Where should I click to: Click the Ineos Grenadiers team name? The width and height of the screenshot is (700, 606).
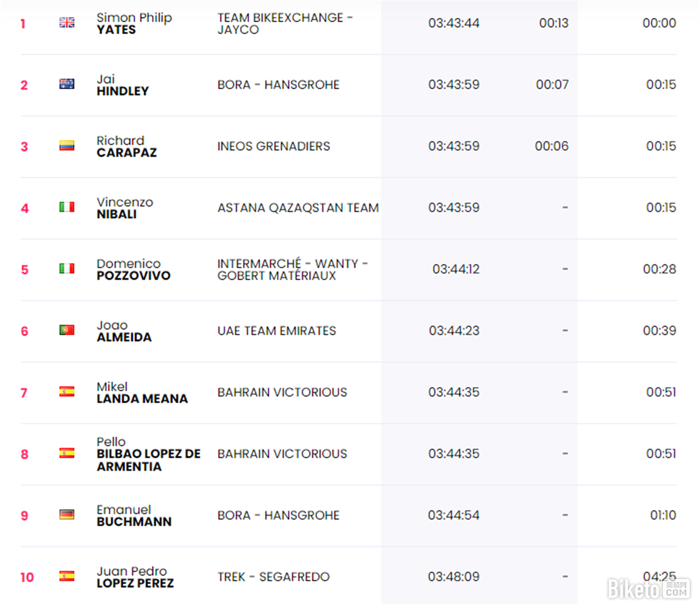click(x=273, y=146)
